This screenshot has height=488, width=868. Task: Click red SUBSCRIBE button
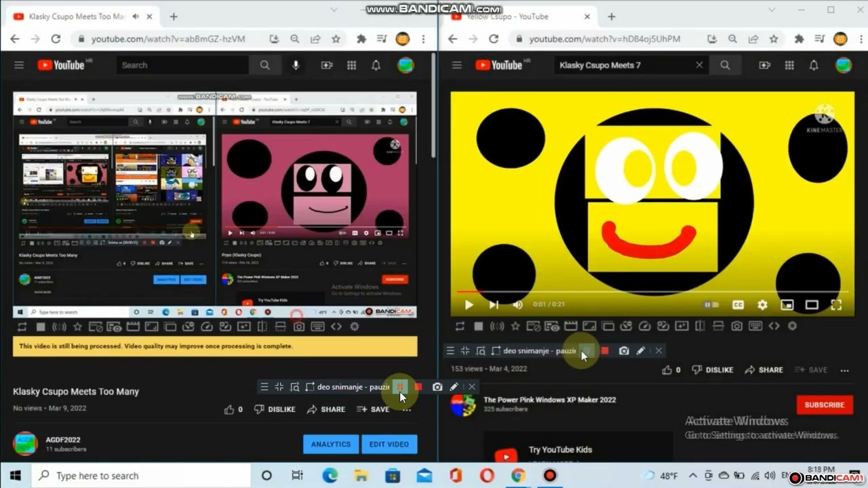point(825,405)
